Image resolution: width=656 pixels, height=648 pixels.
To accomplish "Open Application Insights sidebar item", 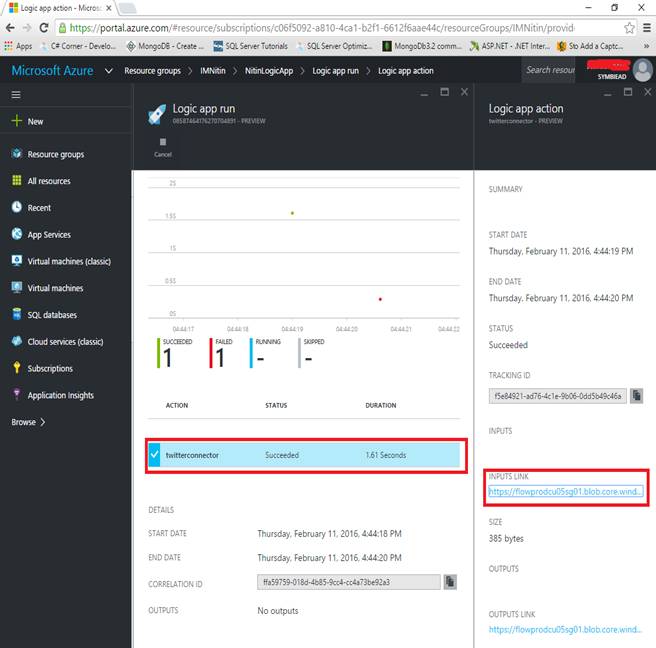I will pyautogui.click(x=61, y=395).
